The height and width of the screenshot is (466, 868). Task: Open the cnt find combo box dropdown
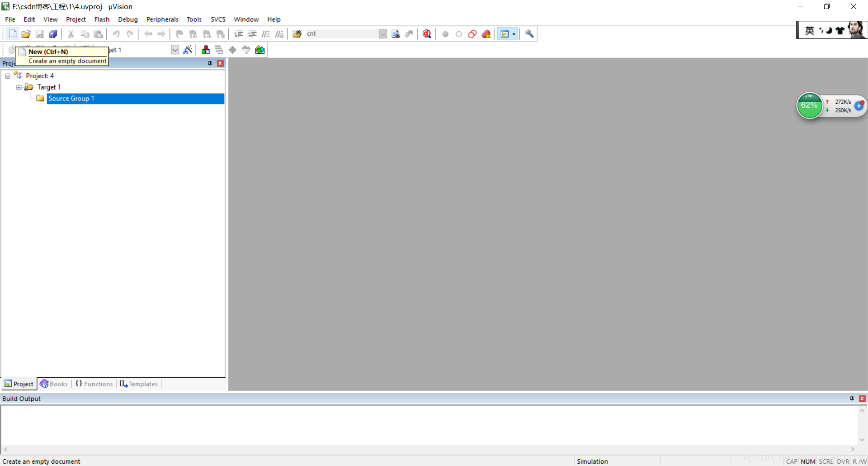pos(383,34)
